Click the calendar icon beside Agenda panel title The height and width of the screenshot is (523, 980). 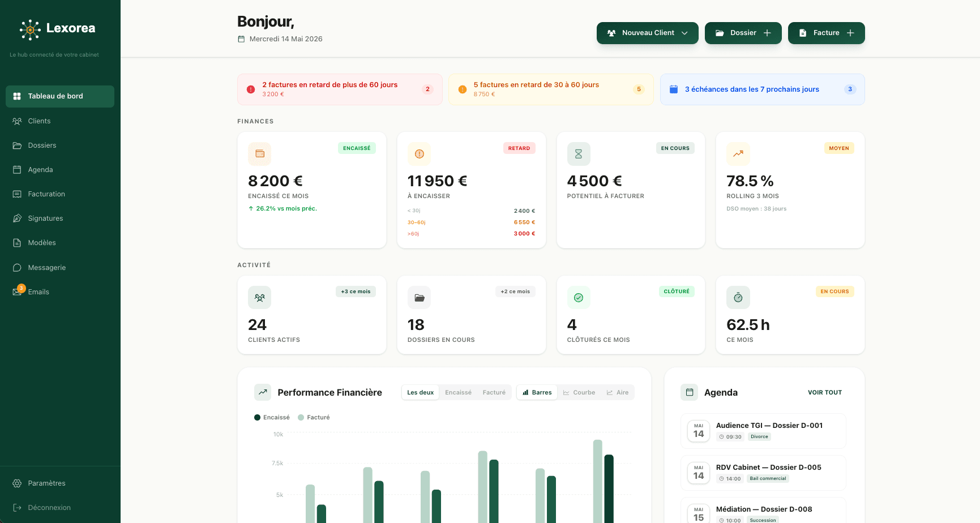tap(690, 392)
